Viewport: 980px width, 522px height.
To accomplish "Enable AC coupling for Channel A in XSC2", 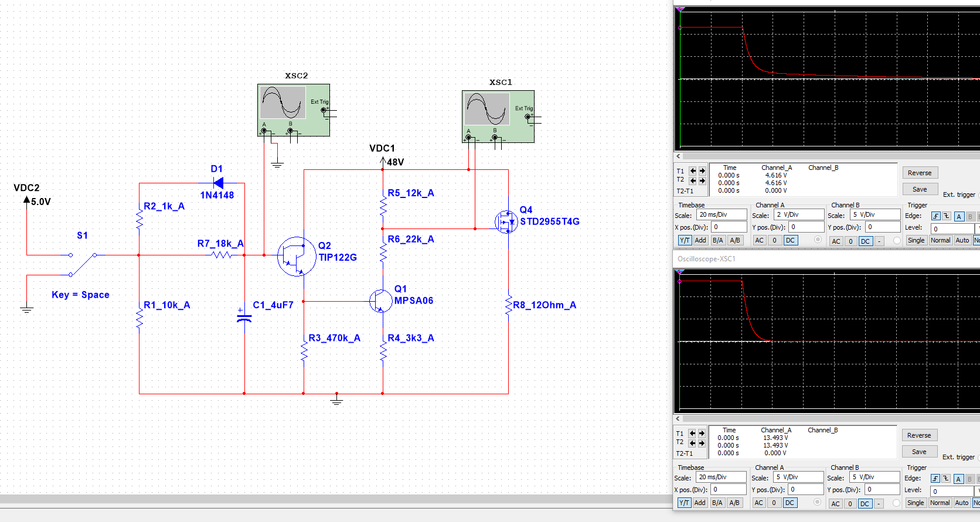I will tap(759, 240).
